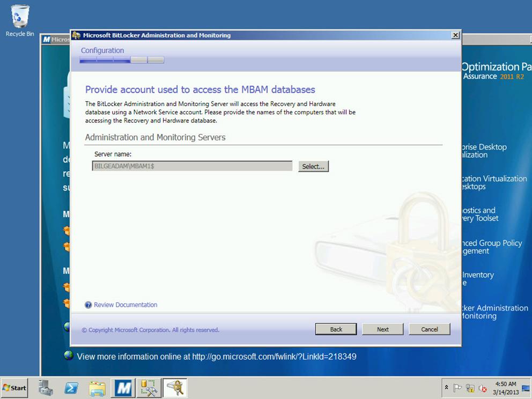
Task: Open the Review Documentation link
Action: [125, 305]
